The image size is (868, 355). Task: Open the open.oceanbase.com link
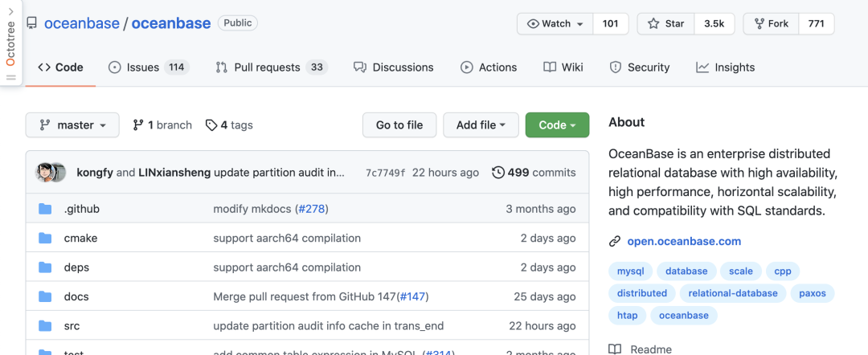[x=684, y=241]
